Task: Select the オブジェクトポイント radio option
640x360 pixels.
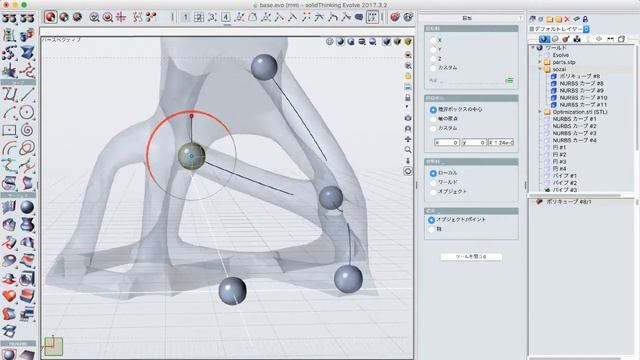Action: click(431, 220)
